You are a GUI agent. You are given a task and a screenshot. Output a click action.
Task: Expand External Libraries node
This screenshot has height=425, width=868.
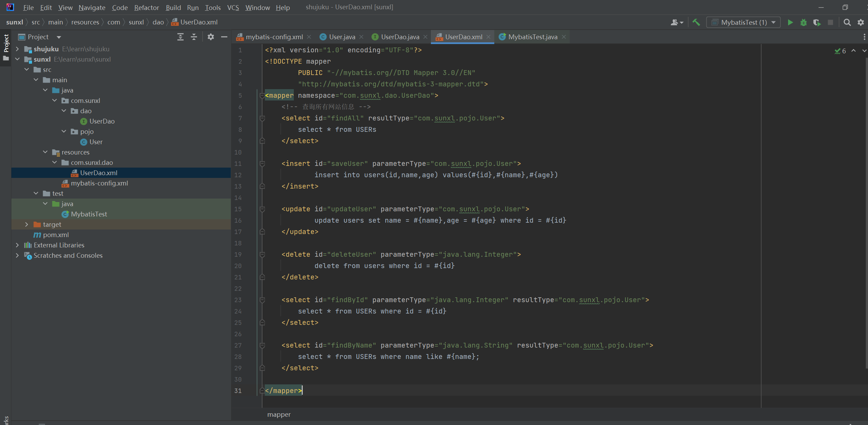(x=17, y=245)
